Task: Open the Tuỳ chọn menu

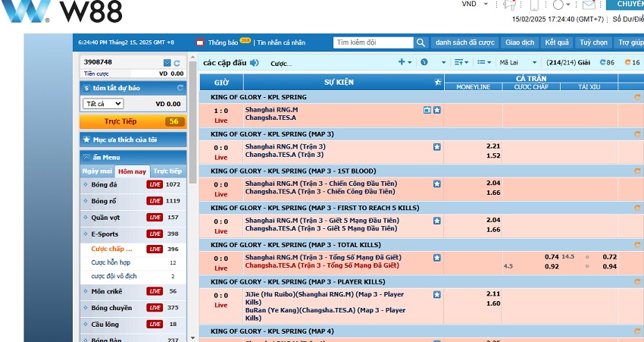Action: [593, 42]
